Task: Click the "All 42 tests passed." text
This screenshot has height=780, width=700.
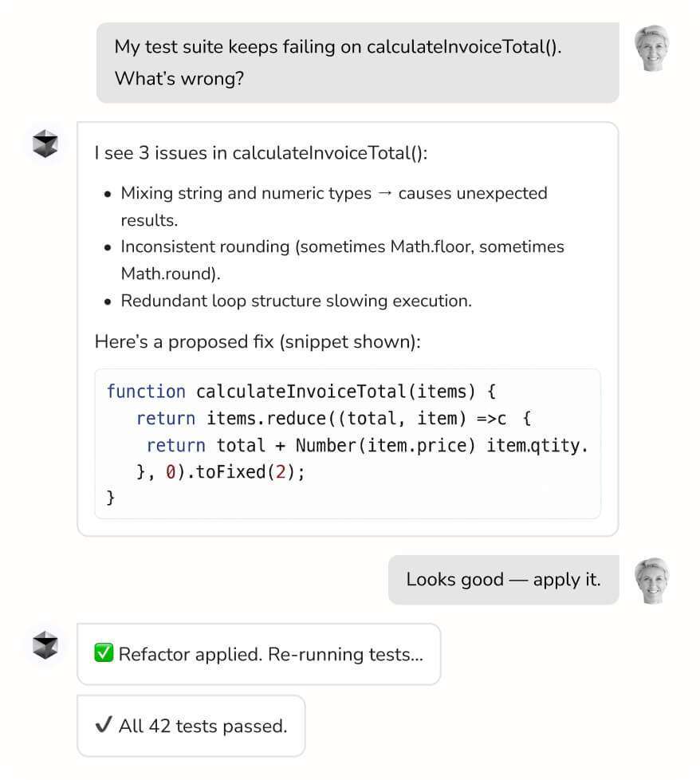Action: coord(203,726)
